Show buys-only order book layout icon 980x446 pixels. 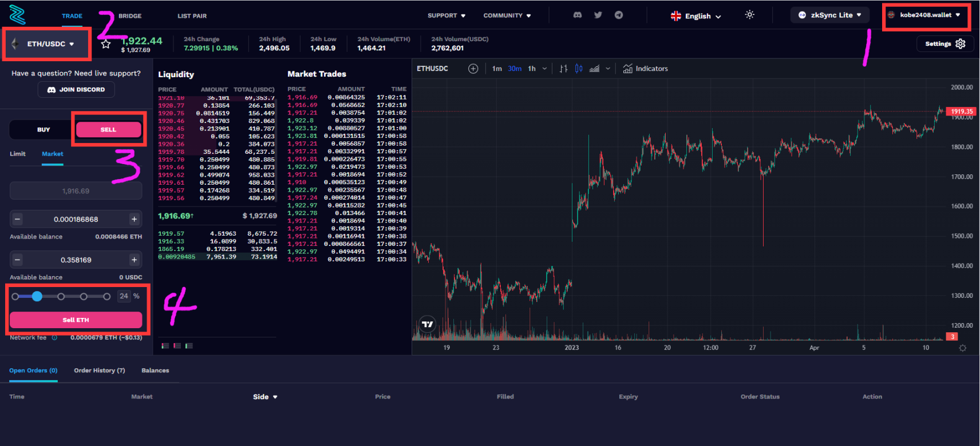click(189, 346)
